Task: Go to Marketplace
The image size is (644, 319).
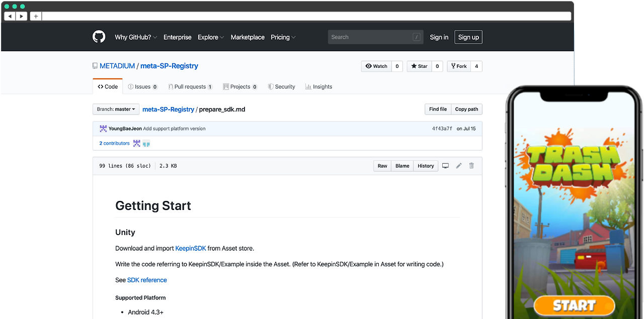Action: click(248, 37)
